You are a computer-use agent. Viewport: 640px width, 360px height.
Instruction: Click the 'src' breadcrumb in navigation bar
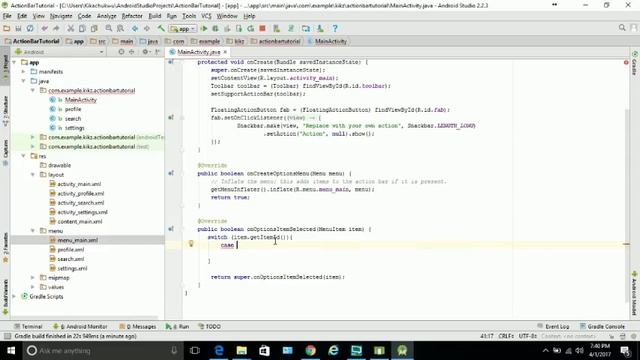(x=98, y=41)
